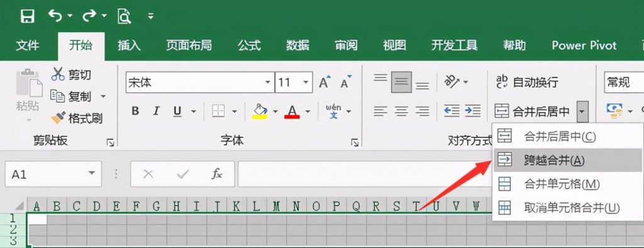Viewport: 644px width, 248px height.
Task: Open Customize Quick Access Toolbar dropdown
Action: [151, 16]
